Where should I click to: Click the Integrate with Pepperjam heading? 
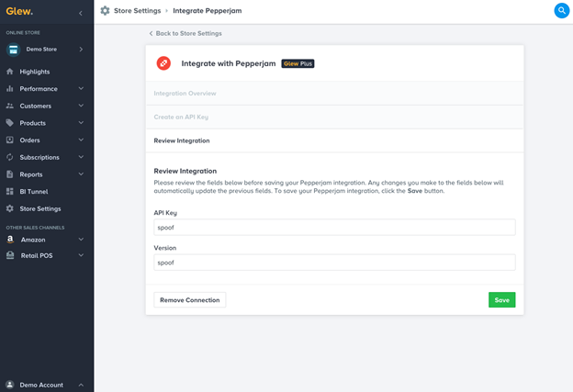tap(229, 63)
